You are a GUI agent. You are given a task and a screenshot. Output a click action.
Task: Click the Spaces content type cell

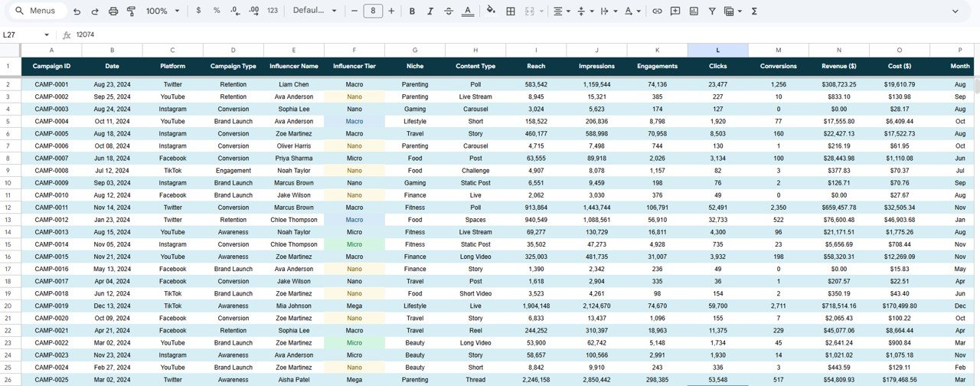tap(475, 220)
